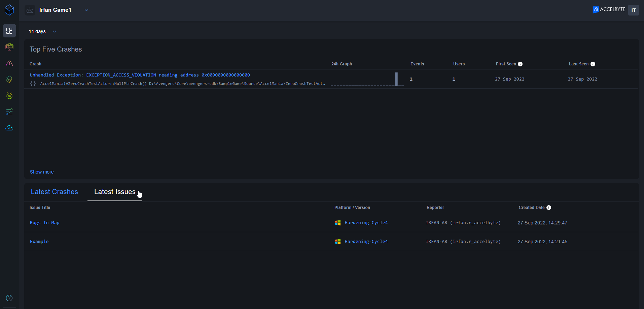Click the cube logo at top of sidebar
Viewport: 644px width, 309px height.
(9, 10)
